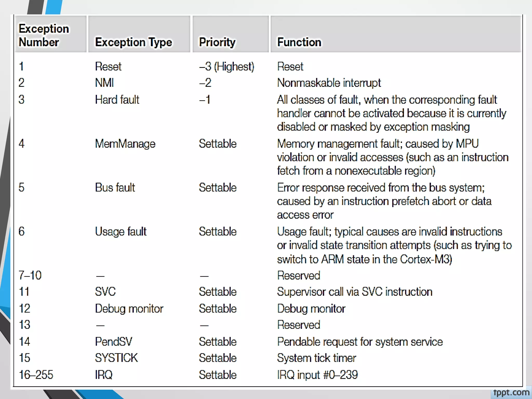Click the SVC exception type cell
This screenshot has width=532, height=399.
105,292
